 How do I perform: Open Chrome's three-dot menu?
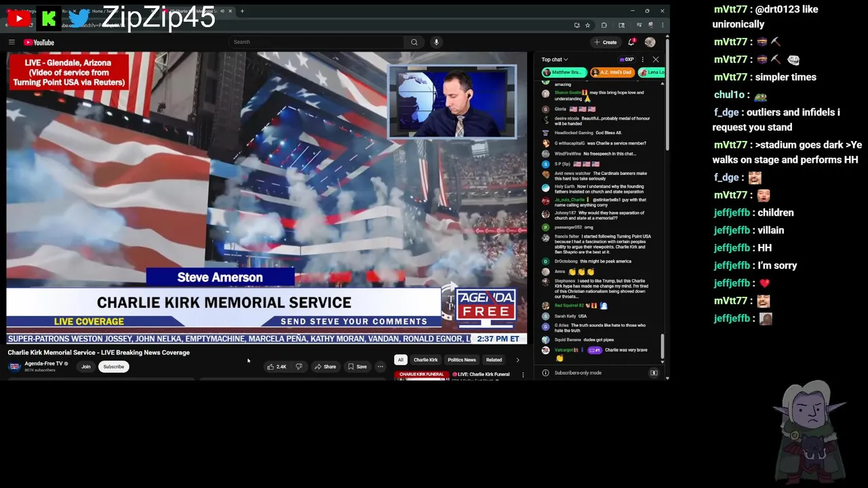pos(661,25)
